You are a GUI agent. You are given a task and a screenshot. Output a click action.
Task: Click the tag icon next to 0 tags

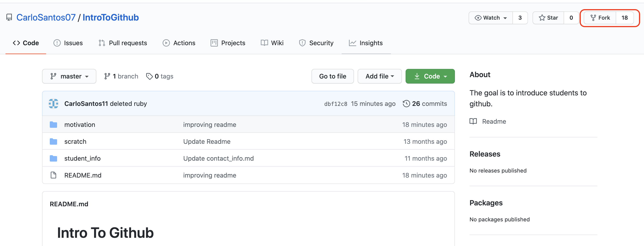[x=149, y=76]
